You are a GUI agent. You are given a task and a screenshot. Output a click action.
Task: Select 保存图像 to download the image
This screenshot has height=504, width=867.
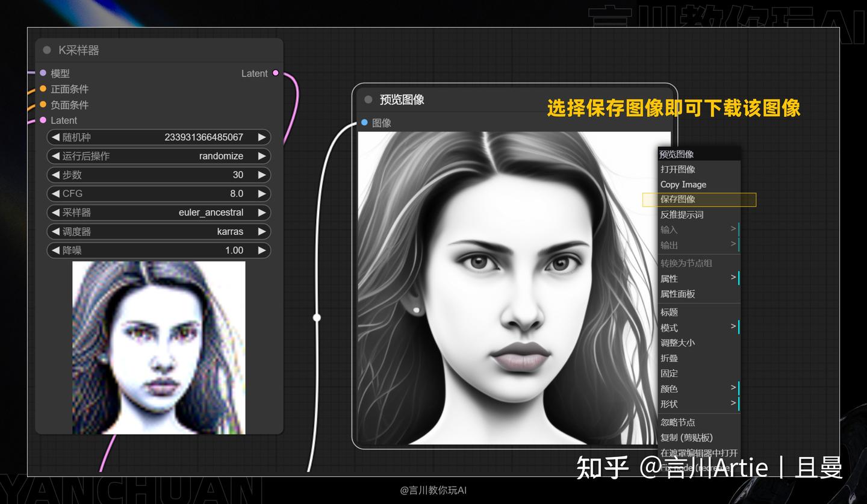[x=699, y=199]
